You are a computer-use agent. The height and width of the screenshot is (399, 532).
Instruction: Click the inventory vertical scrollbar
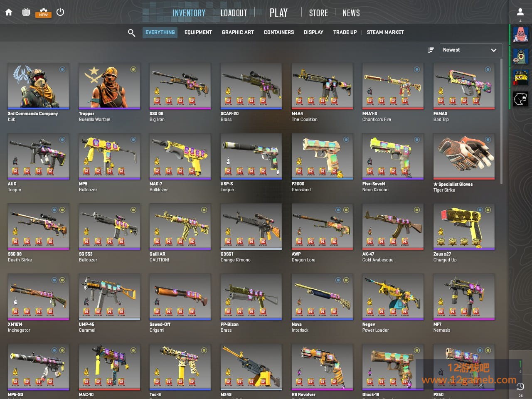coord(501,121)
